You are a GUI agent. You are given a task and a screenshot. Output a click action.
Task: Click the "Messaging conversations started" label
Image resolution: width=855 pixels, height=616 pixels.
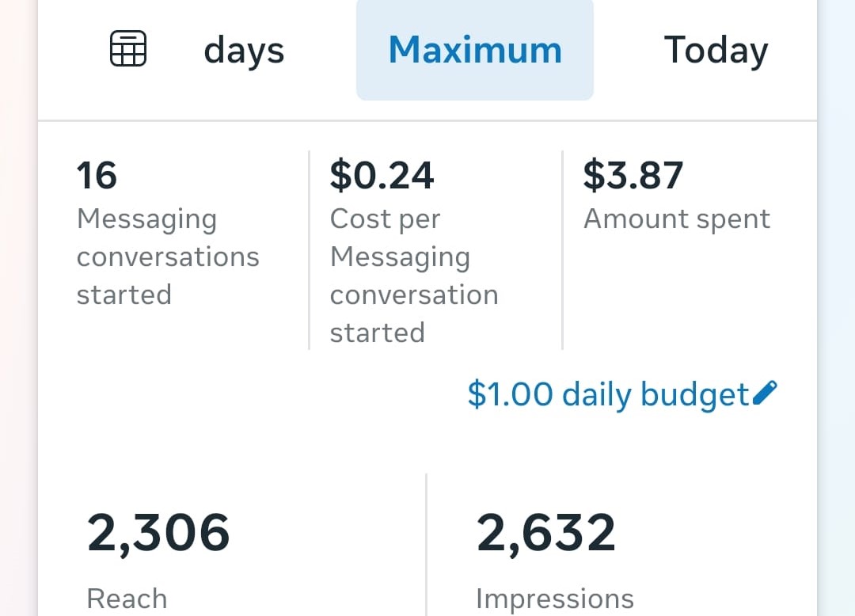[168, 257]
